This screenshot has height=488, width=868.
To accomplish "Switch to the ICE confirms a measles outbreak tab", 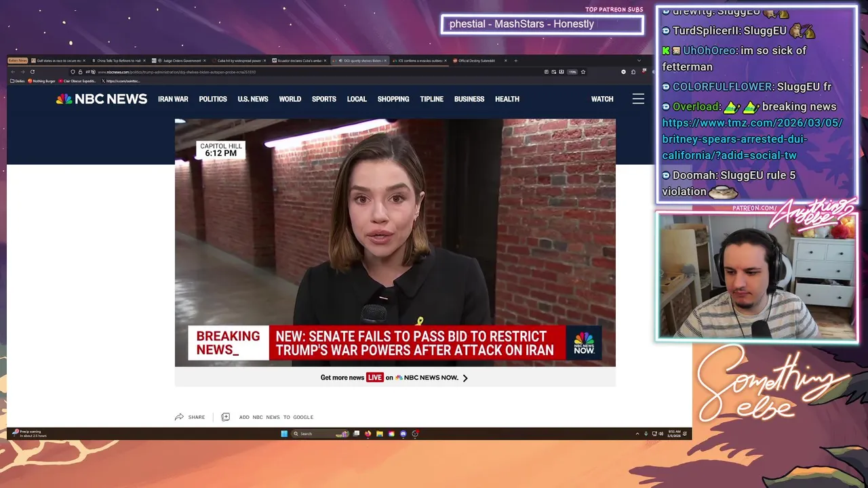I will (418, 60).
